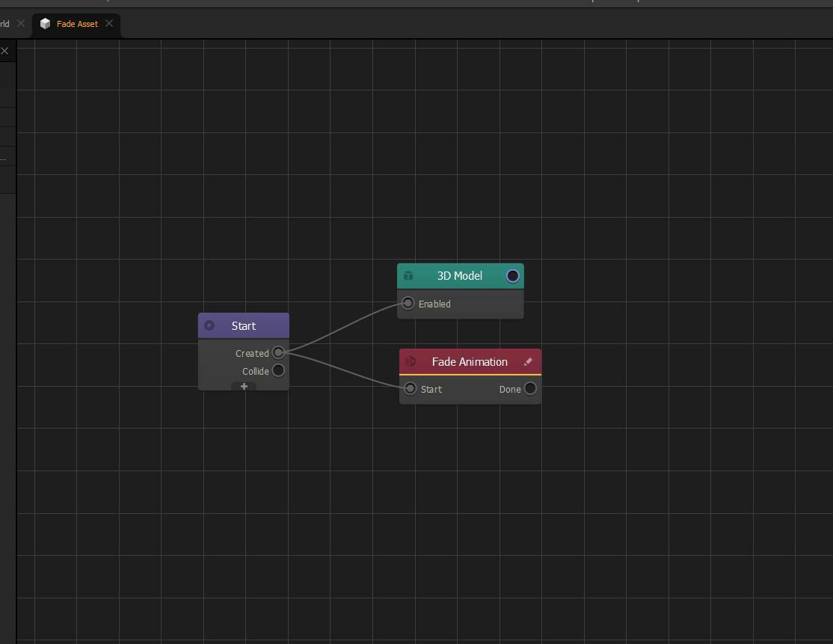Click the Start input port on Fade Animation
833x644 pixels.
[410, 389]
